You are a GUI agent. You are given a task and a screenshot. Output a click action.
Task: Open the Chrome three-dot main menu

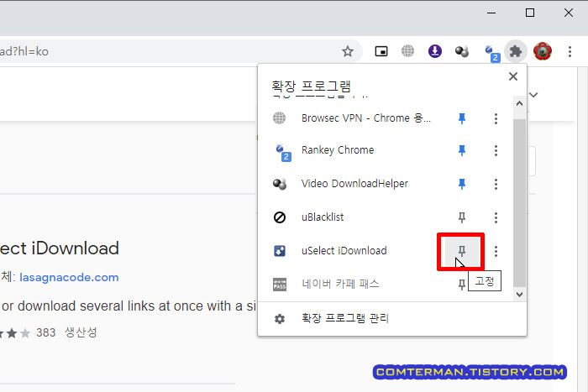pos(570,51)
